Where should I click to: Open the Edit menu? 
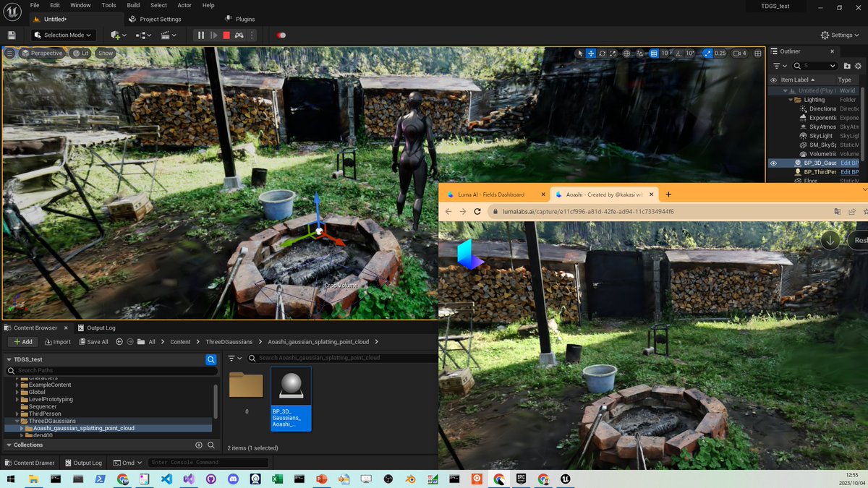[55, 5]
